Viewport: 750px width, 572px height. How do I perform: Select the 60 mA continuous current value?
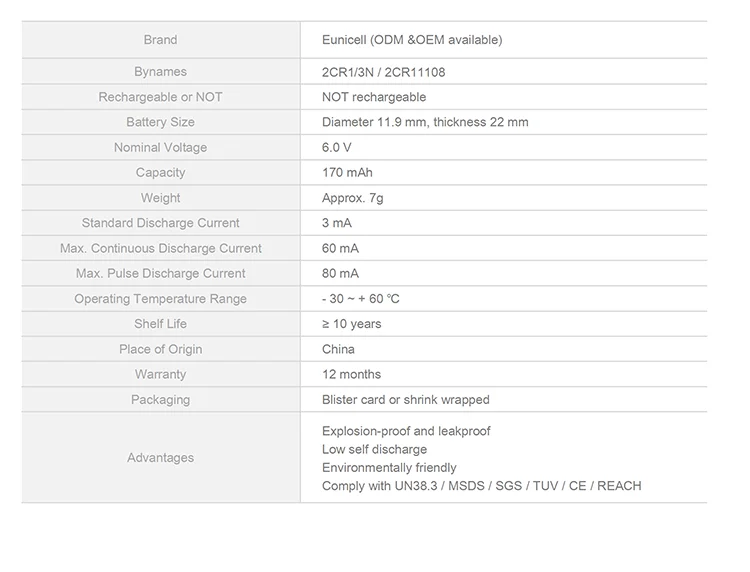340,248
